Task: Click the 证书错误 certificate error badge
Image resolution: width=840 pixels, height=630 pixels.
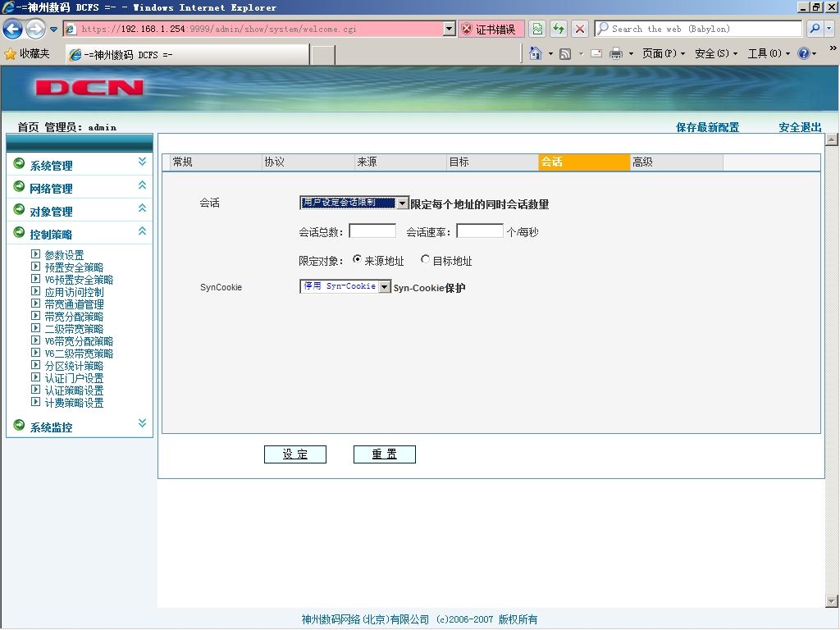Action: click(x=491, y=30)
